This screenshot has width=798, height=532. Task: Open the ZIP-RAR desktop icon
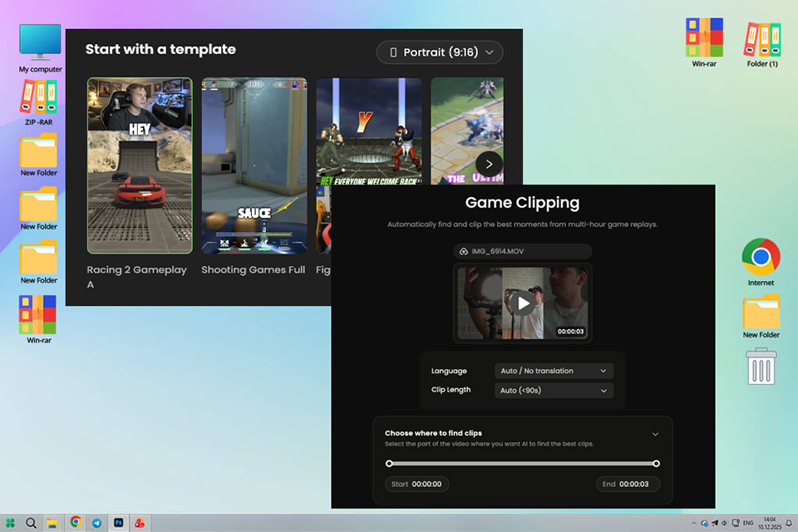pos(39,103)
